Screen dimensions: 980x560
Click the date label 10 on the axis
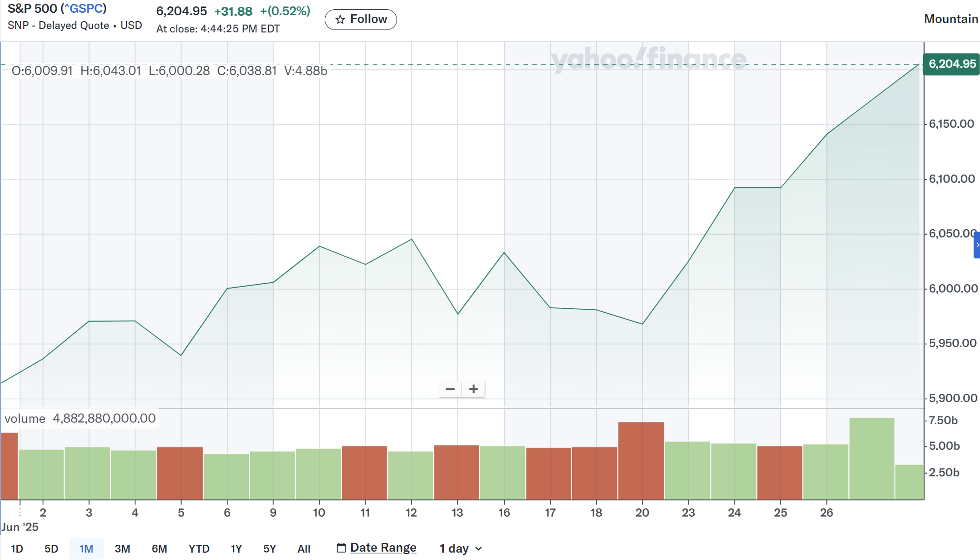319,513
